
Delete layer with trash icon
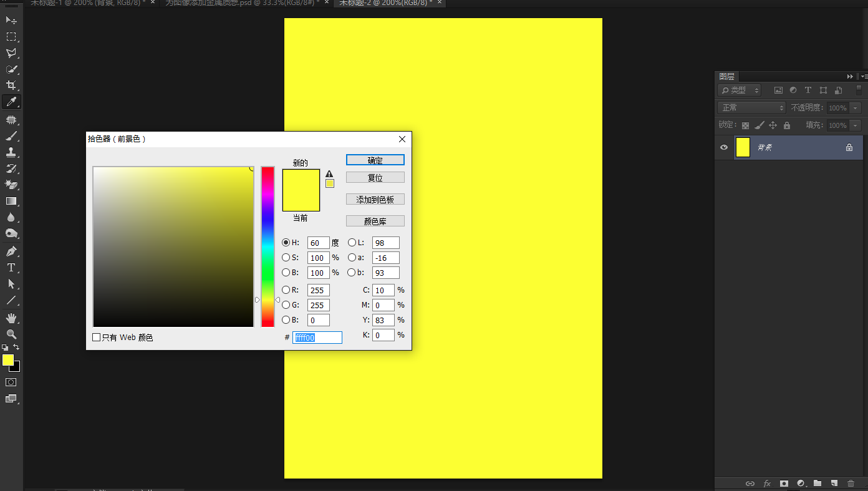point(851,484)
